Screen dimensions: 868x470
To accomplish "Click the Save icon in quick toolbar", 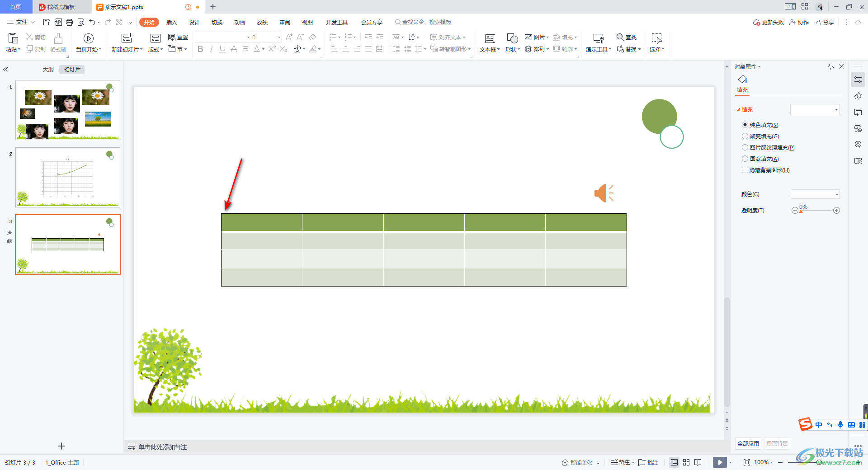I will 47,22.
